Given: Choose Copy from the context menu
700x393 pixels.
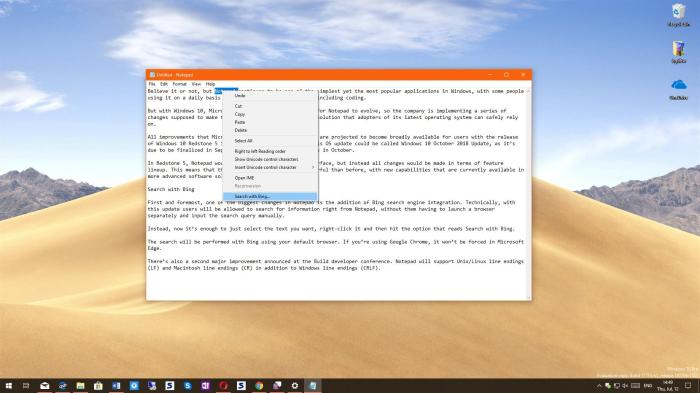Looking at the screenshot, I should (270, 114).
